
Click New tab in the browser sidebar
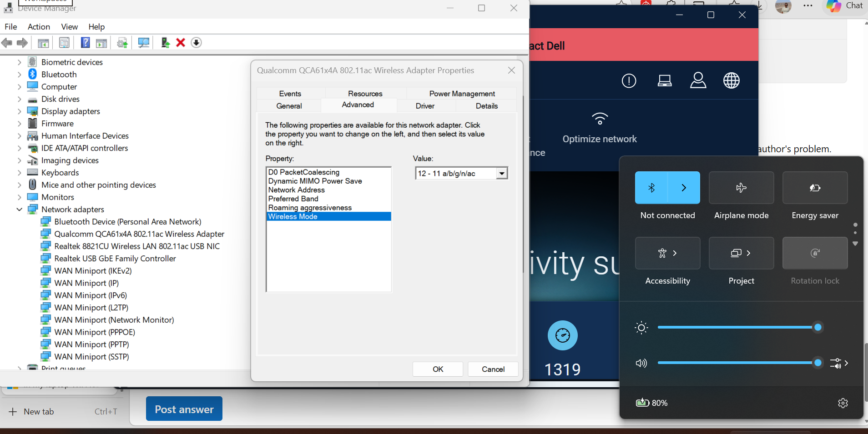(31, 411)
